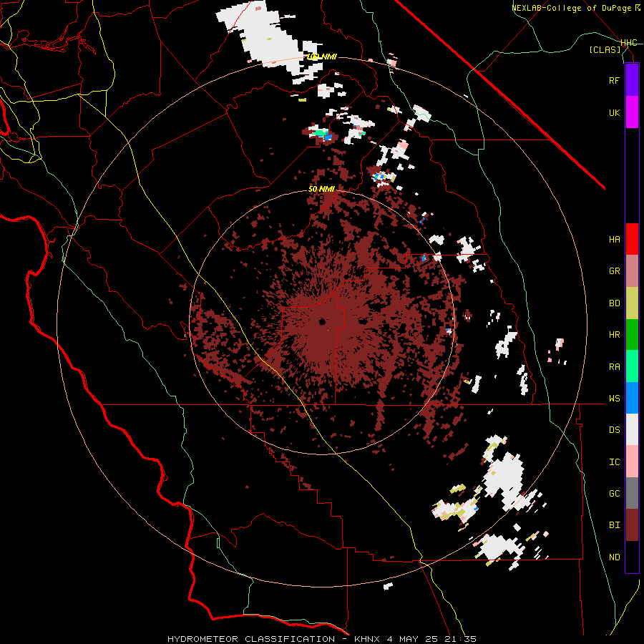This screenshot has height=644, width=644.
Task: Click the RF purple legend swatch
Action: tap(632, 80)
